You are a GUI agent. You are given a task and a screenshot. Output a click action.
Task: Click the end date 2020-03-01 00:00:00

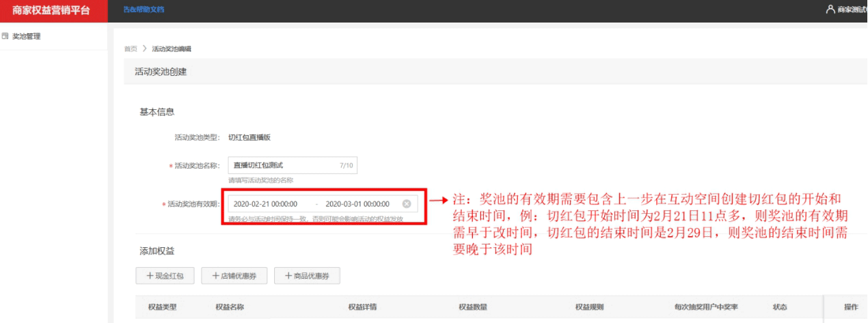pos(357,203)
